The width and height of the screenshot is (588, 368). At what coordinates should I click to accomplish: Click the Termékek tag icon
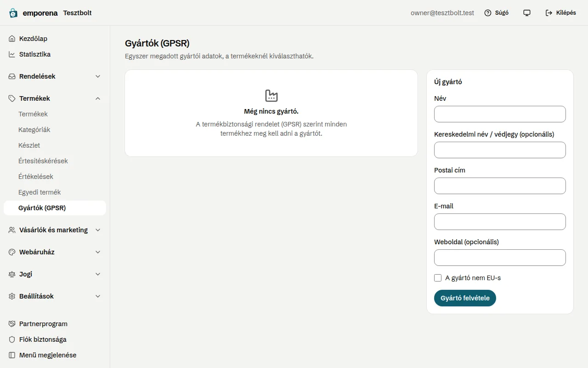click(12, 98)
